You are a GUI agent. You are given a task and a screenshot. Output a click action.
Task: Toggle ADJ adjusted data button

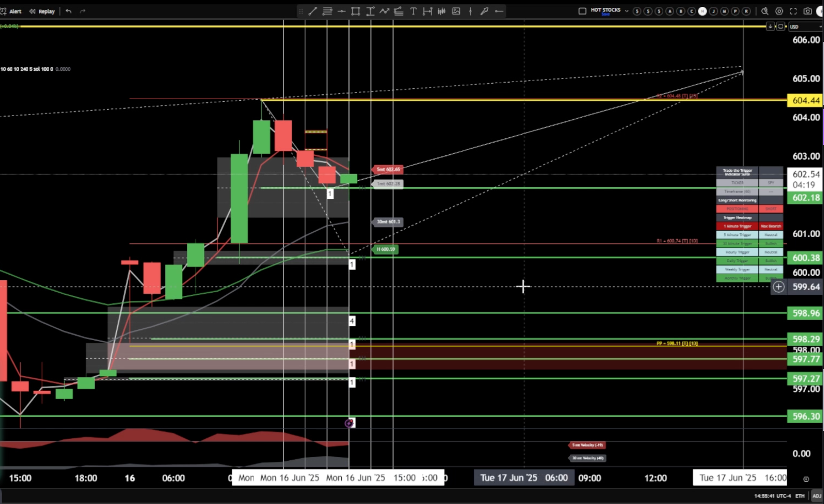click(817, 496)
